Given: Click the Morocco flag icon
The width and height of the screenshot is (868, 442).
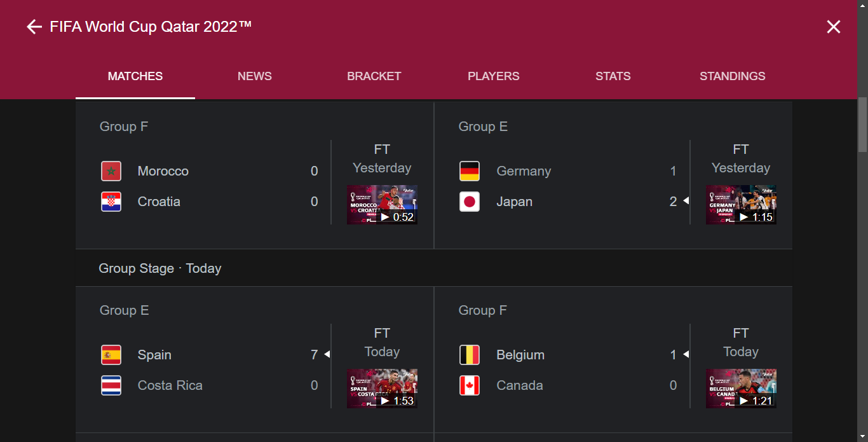Looking at the screenshot, I should (111, 170).
